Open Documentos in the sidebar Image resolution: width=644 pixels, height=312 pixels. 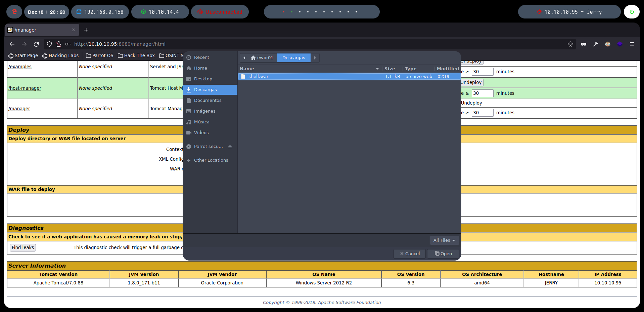point(210,101)
